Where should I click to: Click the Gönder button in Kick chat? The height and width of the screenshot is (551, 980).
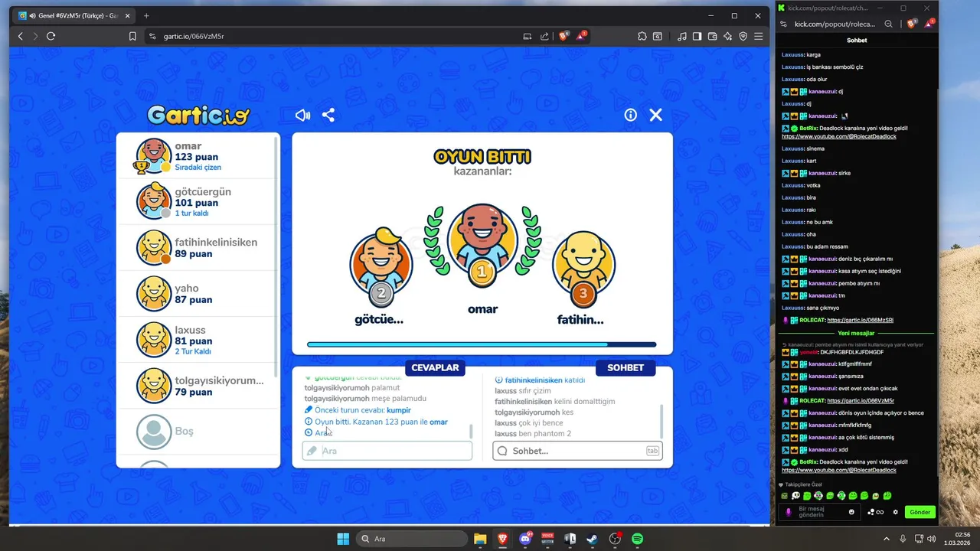coord(920,512)
